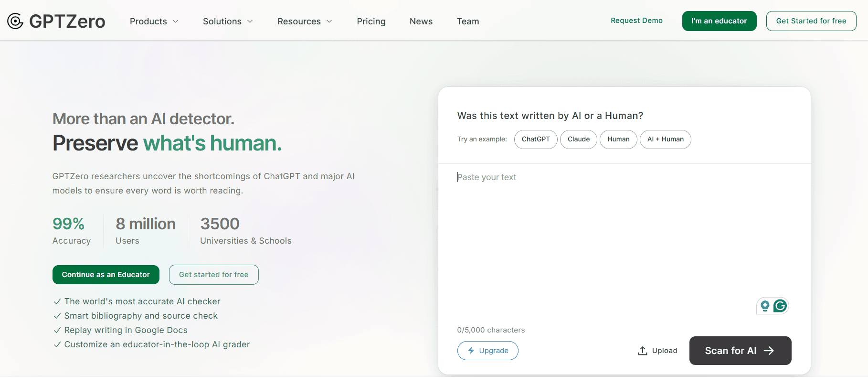Click 'Customize an educator-in-the-loop AI grader' text
This screenshot has width=868, height=386.
pos(157,344)
